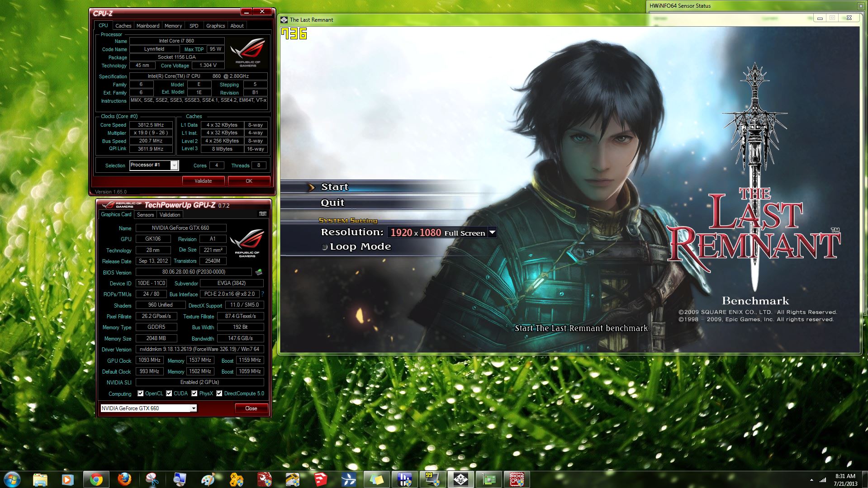The height and width of the screenshot is (488, 868).
Task: Open the Graphics tab in CPU-Z
Action: pos(215,26)
